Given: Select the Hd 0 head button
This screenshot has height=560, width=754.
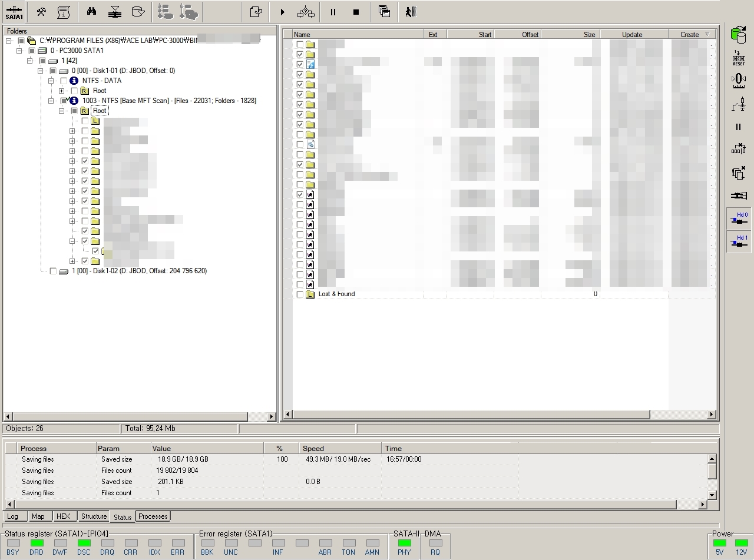Looking at the screenshot, I should (739, 218).
